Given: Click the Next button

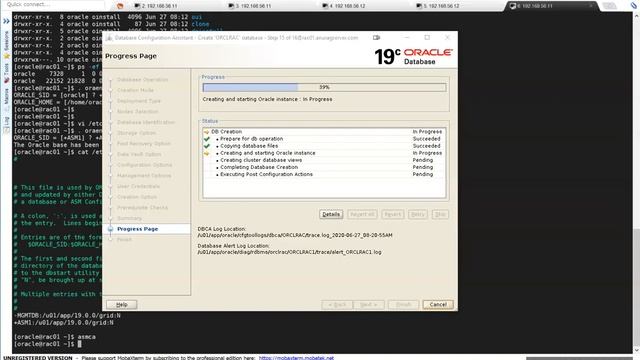Looking at the screenshot, I should tap(369, 304).
